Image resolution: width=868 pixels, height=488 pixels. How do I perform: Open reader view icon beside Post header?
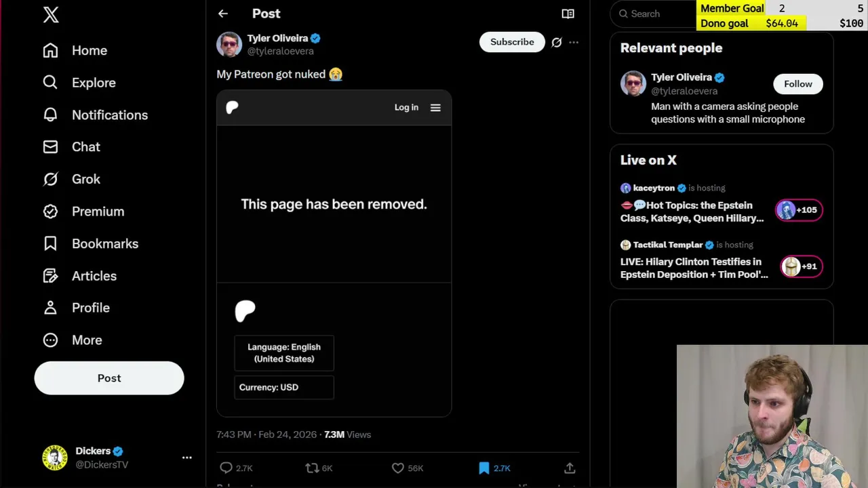click(568, 14)
